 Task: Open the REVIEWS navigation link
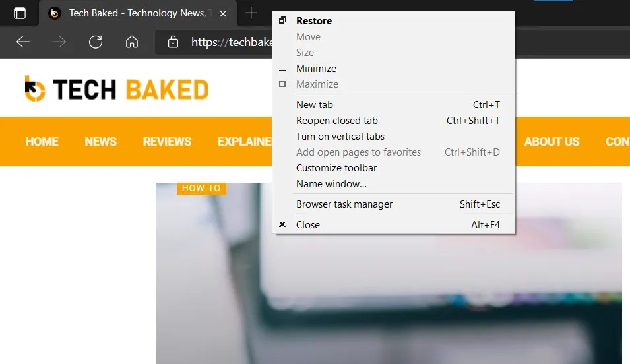[x=167, y=141]
